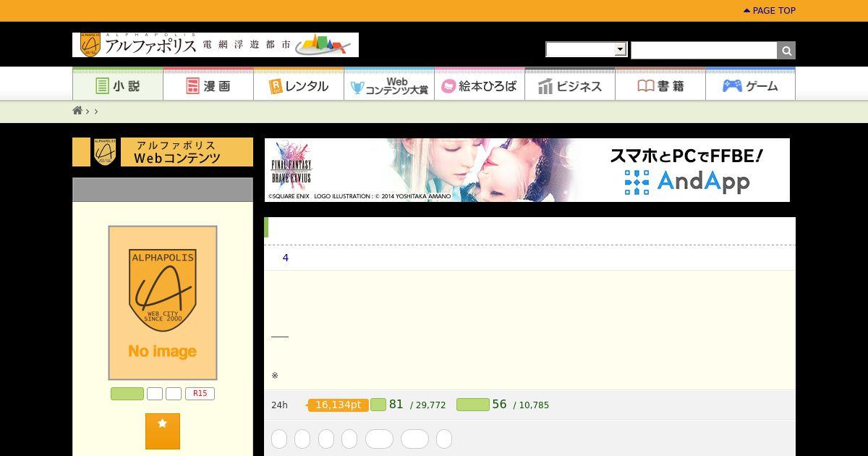Viewport: 868px width, 456px height.
Task: Open the ゲーム games tab
Action: tap(750, 85)
